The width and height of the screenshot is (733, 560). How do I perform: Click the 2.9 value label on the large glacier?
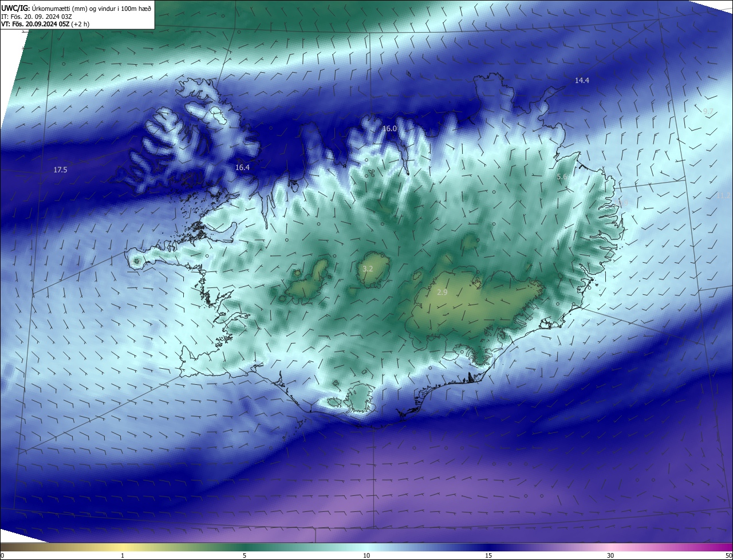pyautogui.click(x=442, y=293)
